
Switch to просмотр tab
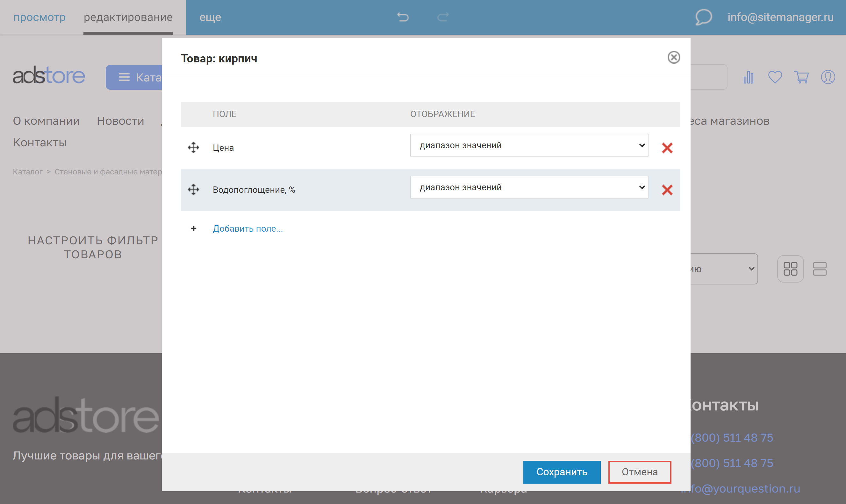[x=39, y=17]
